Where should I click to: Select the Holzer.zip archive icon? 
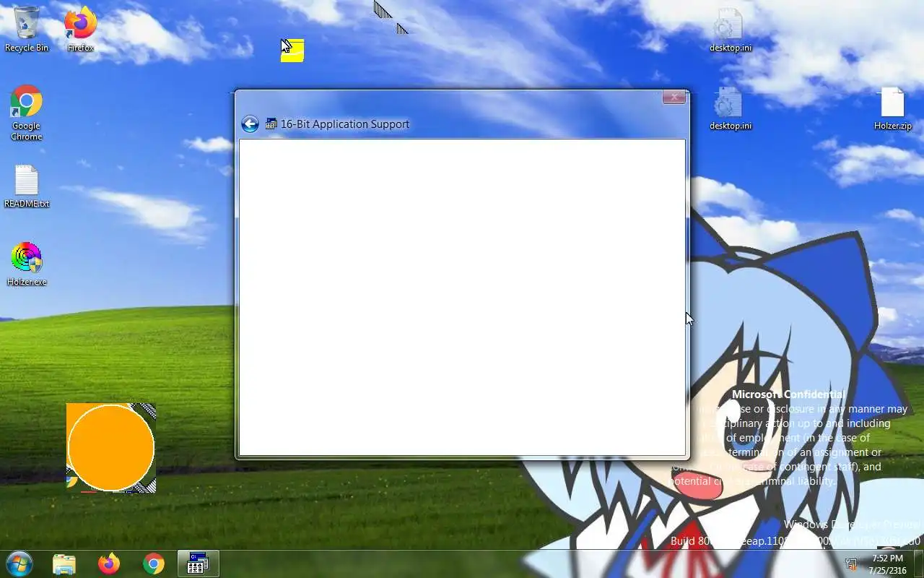point(893,108)
